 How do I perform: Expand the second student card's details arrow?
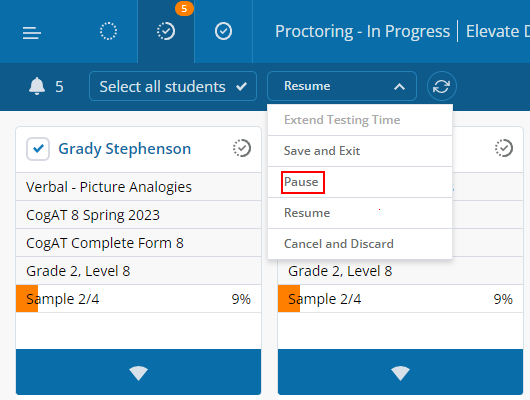pyautogui.click(x=400, y=372)
